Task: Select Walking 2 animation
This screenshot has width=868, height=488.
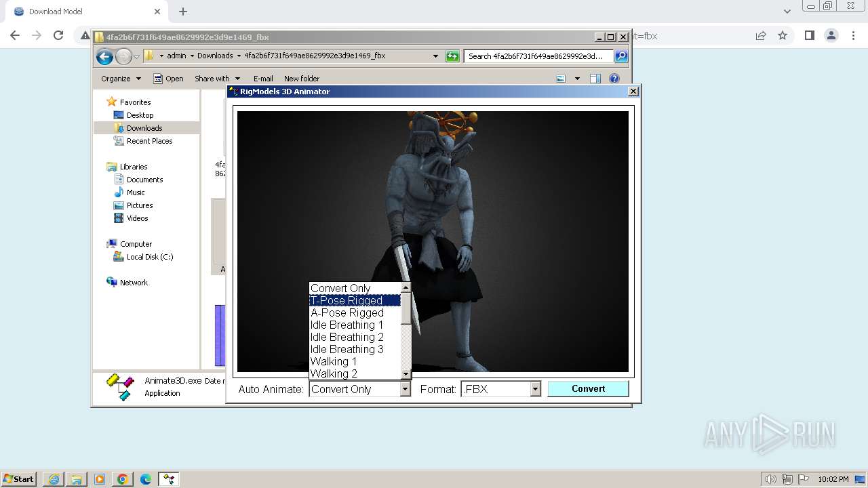Action: pyautogui.click(x=355, y=373)
